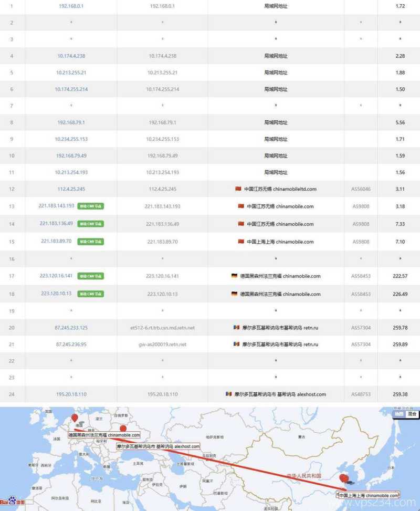The width and height of the screenshot is (420, 511).
Task: Click the red marker near Chisinau on the map
Action: pyautogui.click(x=122, y=427)
